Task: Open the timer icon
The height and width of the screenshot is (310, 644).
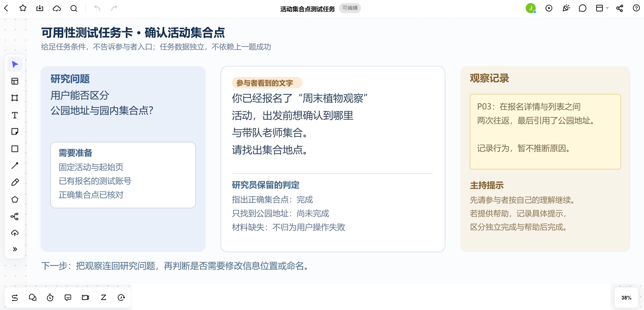Action: (50, 298)
